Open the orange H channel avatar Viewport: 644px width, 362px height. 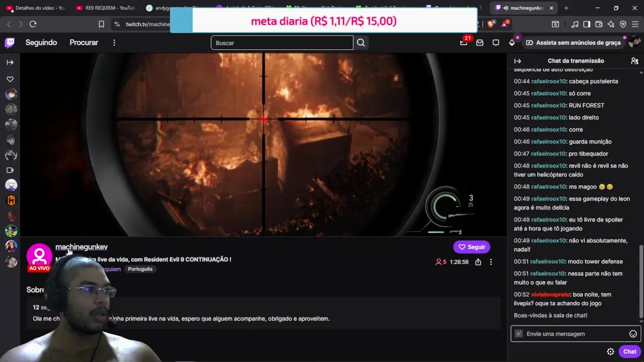(11, 201)
